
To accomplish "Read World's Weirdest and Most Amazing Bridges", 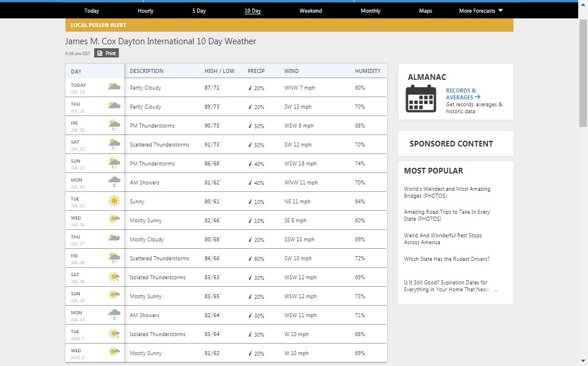I will click(x=447, y=192).
